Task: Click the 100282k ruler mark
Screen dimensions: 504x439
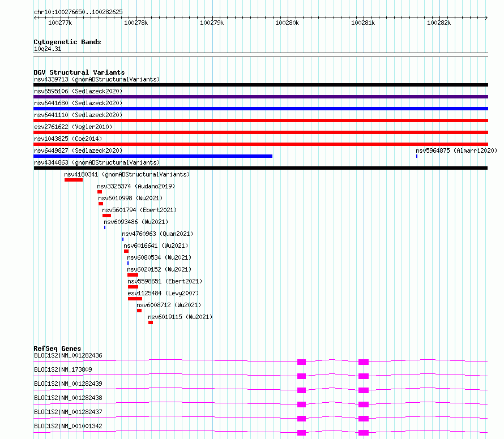Action: [x=439, y=23]
